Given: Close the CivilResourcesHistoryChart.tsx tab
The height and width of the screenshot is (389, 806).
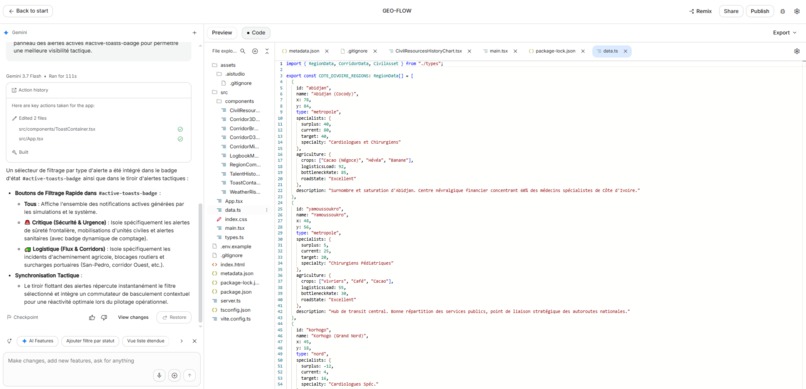Looking at the screenshot, I should point(470,51).
